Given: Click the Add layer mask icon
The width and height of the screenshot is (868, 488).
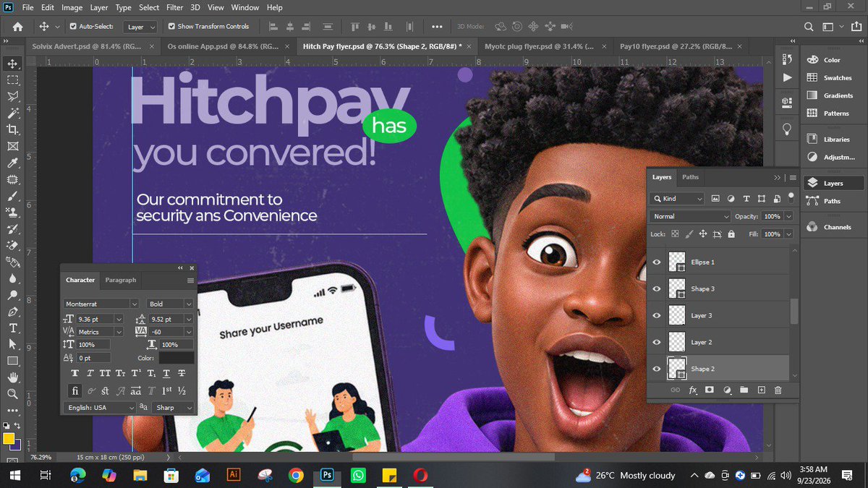Looking at the screenshot, I should pyautogui.click(x=710, y=390).
